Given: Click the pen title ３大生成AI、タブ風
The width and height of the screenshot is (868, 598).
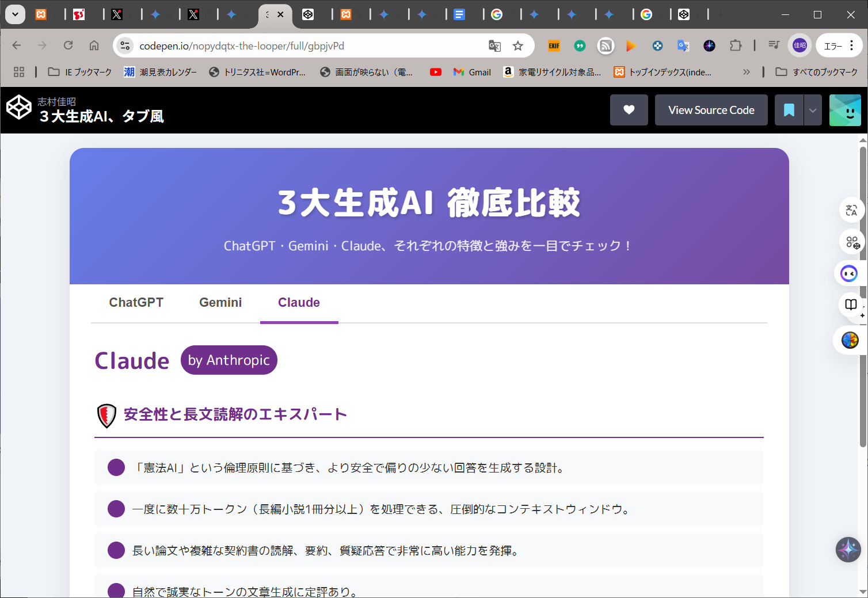Looking at the screenshot, I should pos(101,116).
